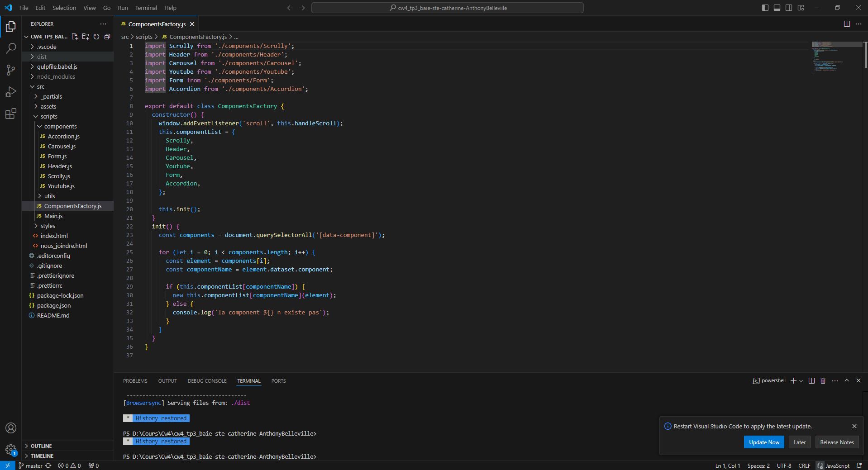Click the Later button
868x470 pixels.
(800, 442)
